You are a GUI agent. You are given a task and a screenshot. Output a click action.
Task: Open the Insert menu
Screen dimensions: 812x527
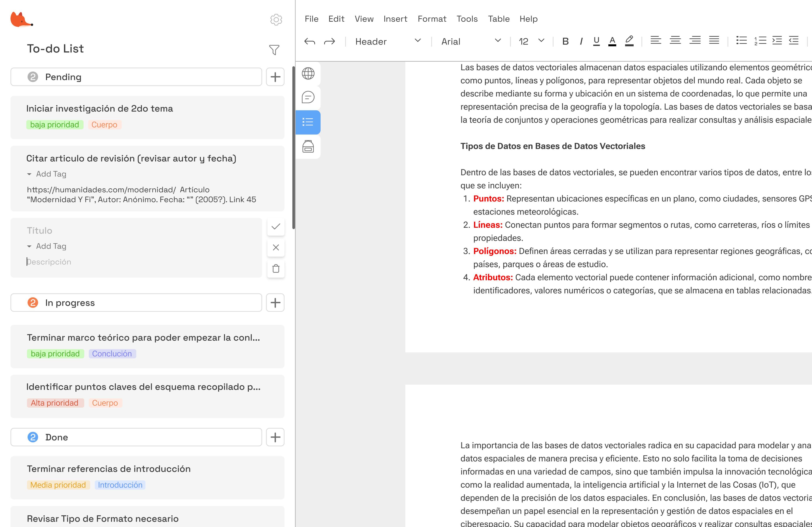(395, 19)
